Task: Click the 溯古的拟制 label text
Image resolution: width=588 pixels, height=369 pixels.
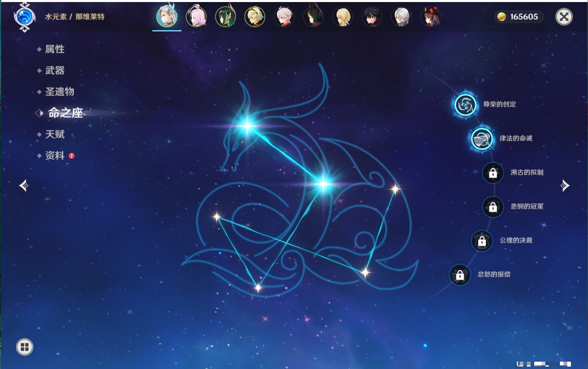Action: pos(527,172)
